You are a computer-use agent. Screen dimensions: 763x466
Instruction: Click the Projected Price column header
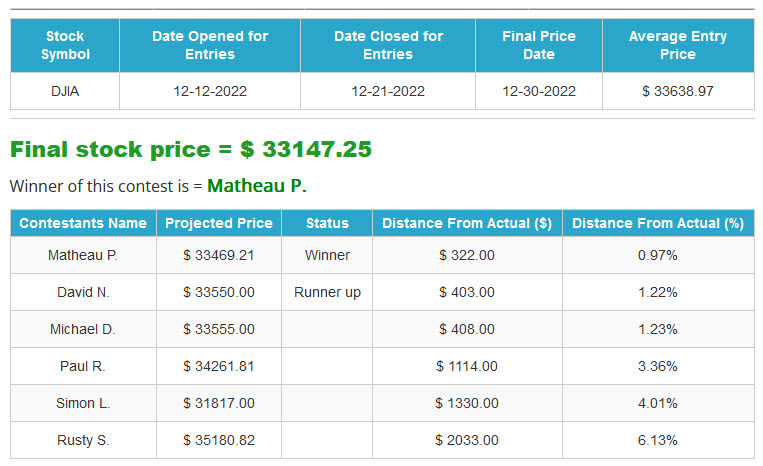pyautogui.click(x=219, y=223)
